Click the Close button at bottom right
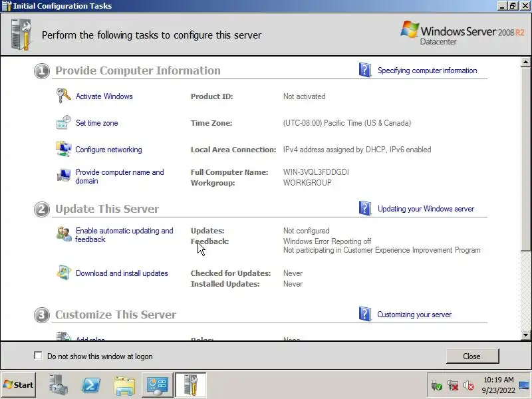Image resolution: width=532 pixels, height=399 pixels. coord(472,356)
